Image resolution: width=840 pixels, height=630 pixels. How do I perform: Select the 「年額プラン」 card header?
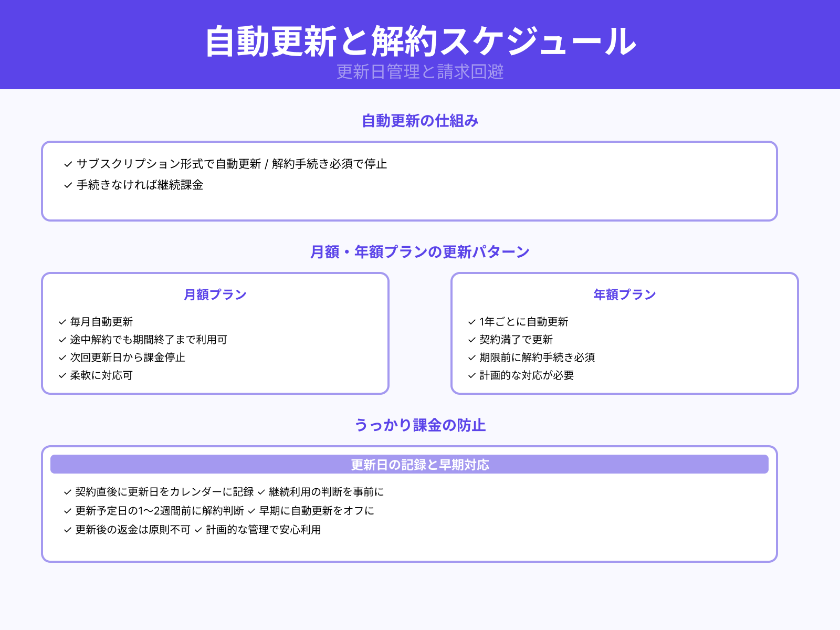(x=624, y=295)
